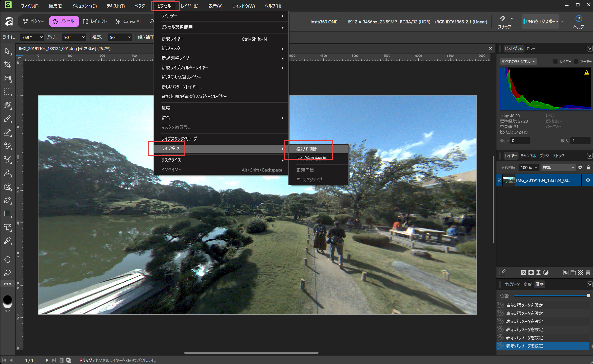Image resolution: width=593 pixels, height=364 pixels.
Task: Select the Crop tool in left toolbar
Action: click(7, 65)
